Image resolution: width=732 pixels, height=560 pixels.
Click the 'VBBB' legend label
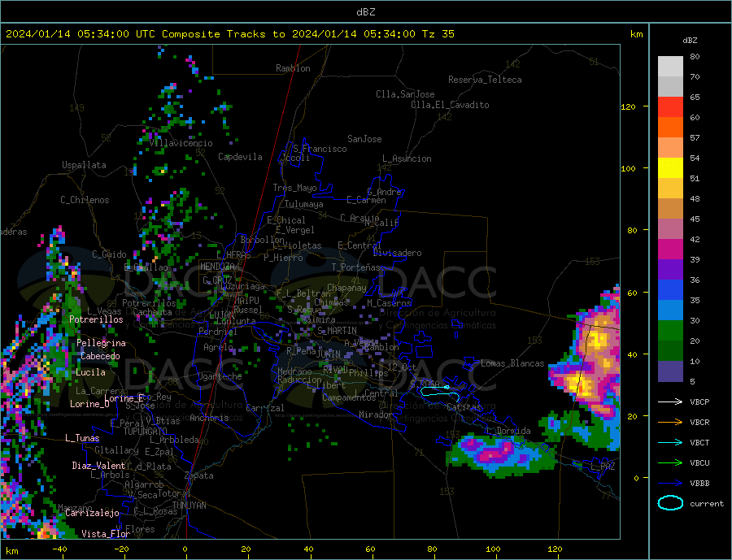(x=699, y=483)
